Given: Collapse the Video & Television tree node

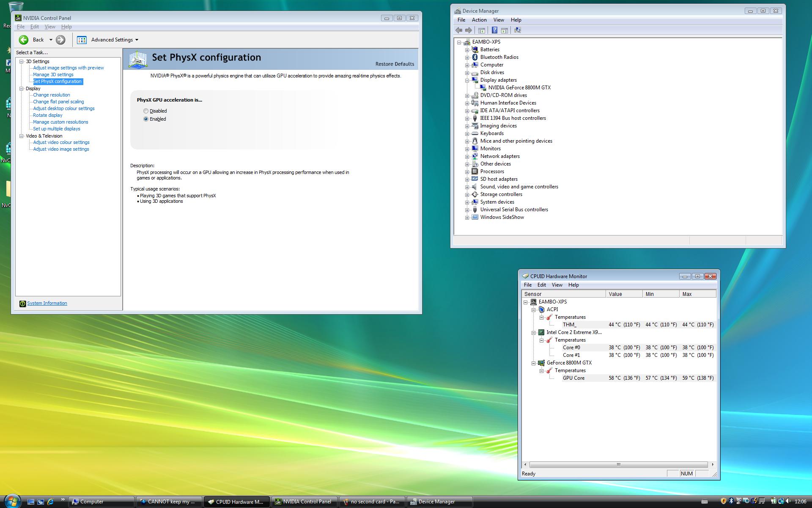Looking at the screenshot, I should point(22,136).
